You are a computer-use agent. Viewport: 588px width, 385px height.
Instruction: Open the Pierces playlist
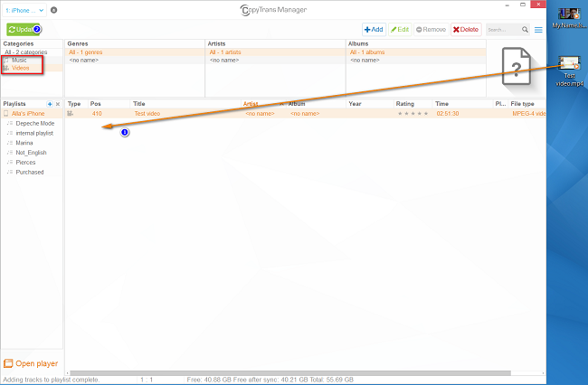pyautogui.click(x=25, y=162)
